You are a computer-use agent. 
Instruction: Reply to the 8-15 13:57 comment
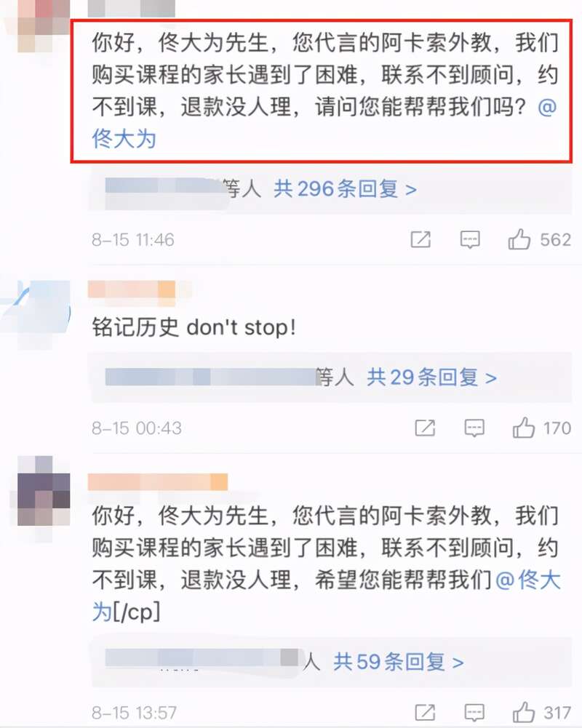pyautogui.click(x=474, y=712)
